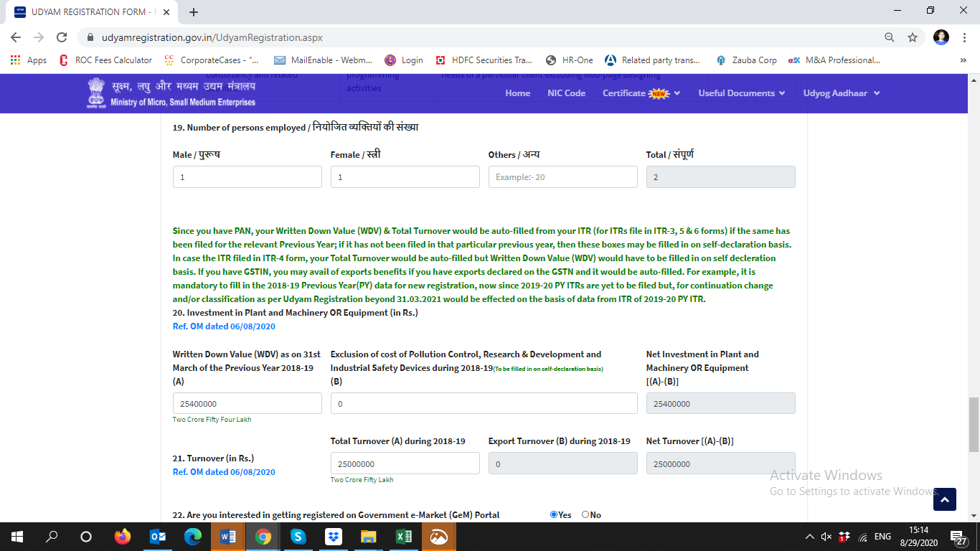Click the Total Turnover input field
Viewport: 980px width, 551px height.
coord(405,463)
